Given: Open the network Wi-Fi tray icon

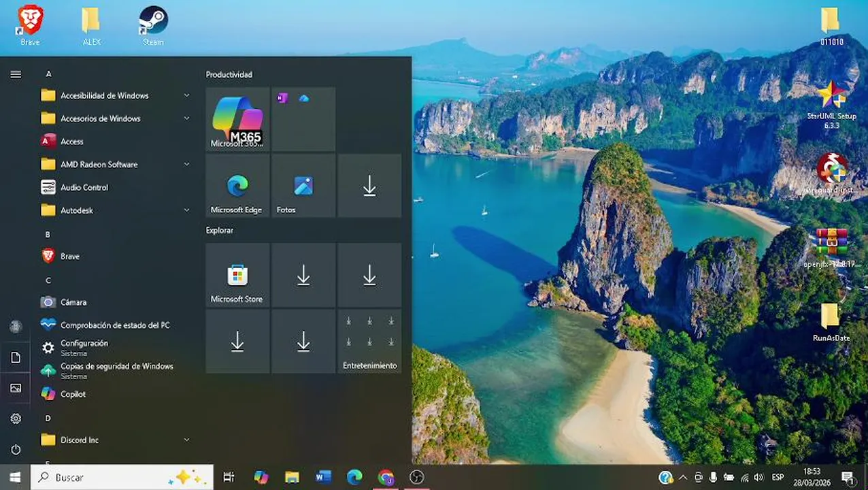Looking at the screenshot, I should coord(744,478).
